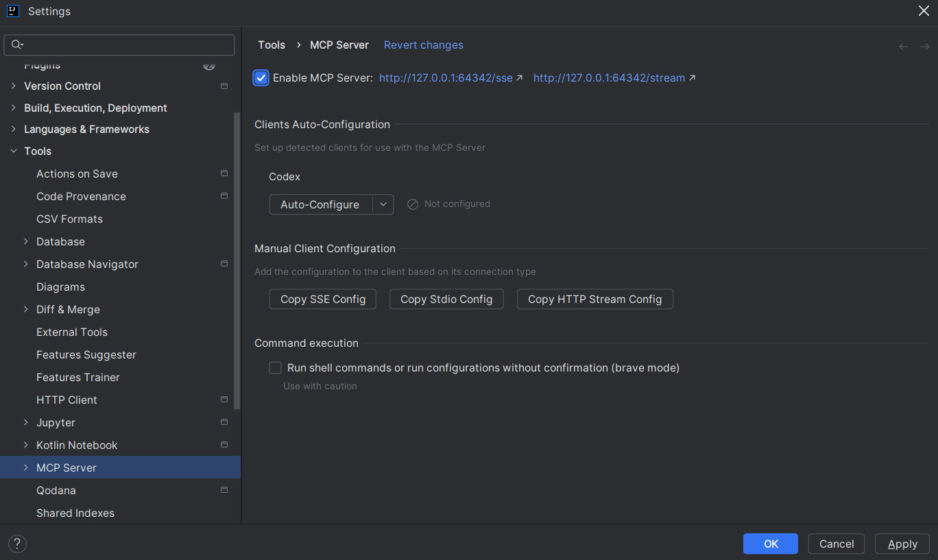Open the help question mark button
This screenshot has height=560, width=938.
coord(17,544)
